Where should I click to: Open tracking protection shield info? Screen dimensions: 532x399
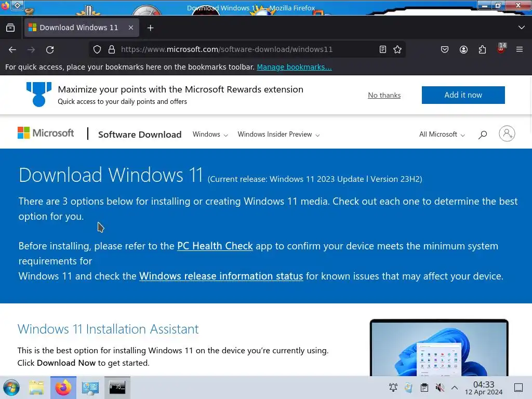click(97, 49)
